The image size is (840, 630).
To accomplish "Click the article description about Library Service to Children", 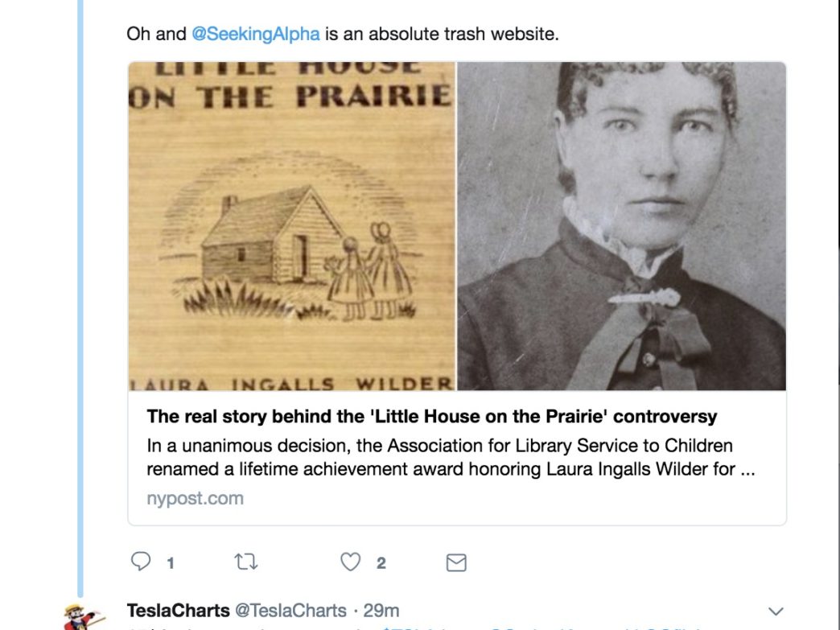I will (451, 457).
